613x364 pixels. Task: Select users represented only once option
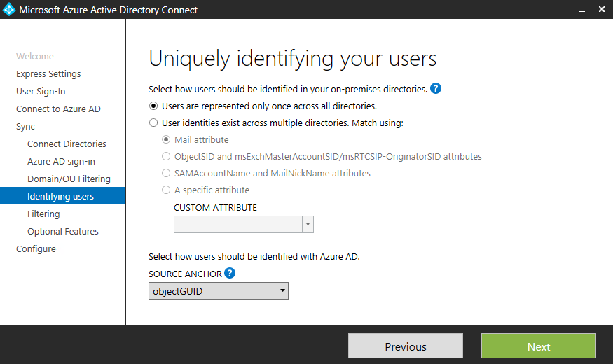[x=153, y=106]
